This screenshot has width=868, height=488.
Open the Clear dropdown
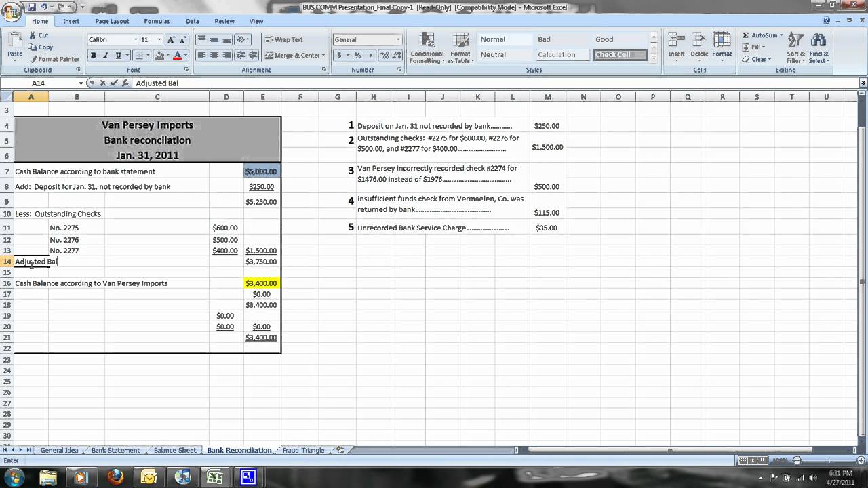(756, 59)
